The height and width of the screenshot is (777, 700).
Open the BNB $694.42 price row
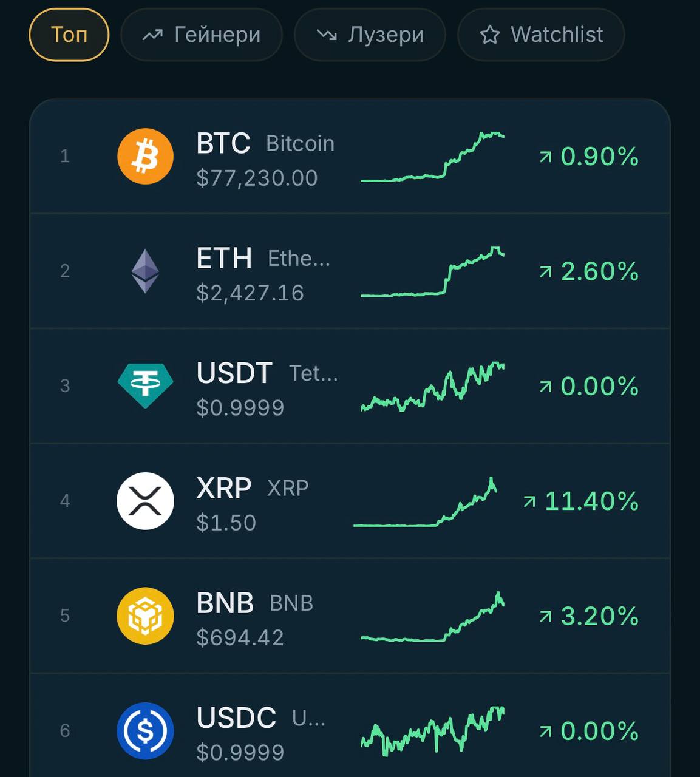click(x=350, y=616)
